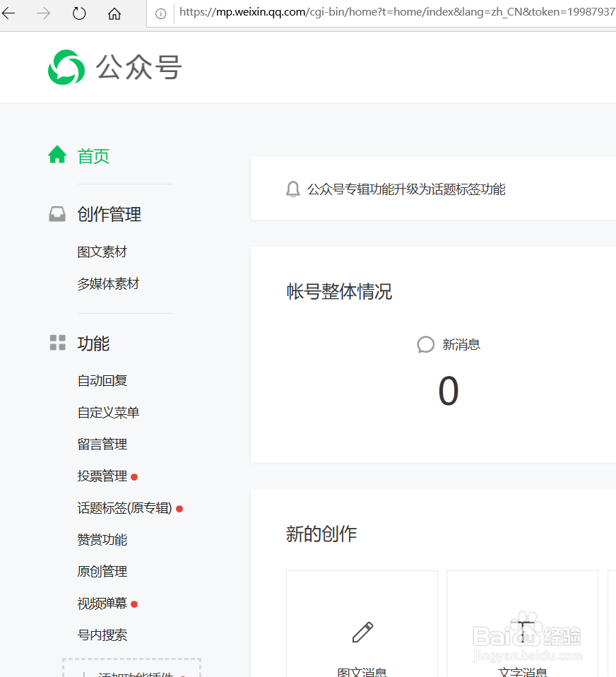616x677 pixels.
Task: Click the text 'T' icon for 文字消息
Action: pos(522,628)
